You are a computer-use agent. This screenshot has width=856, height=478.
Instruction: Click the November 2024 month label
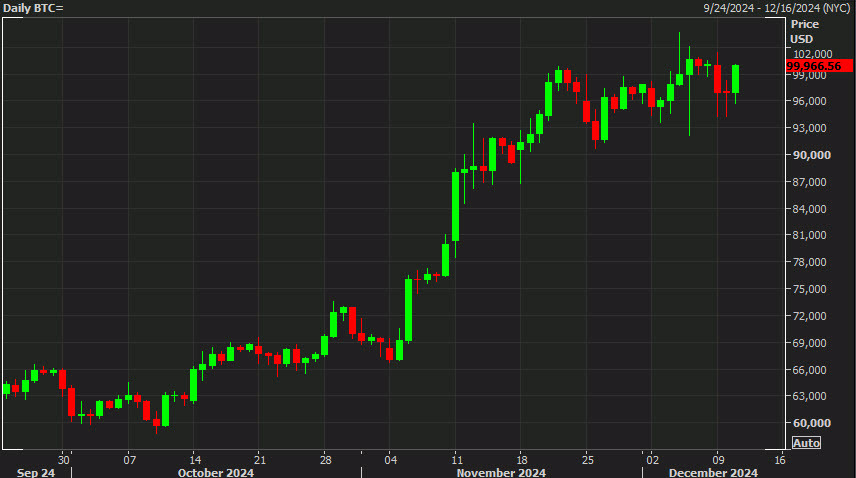click(x=501, y=473)
